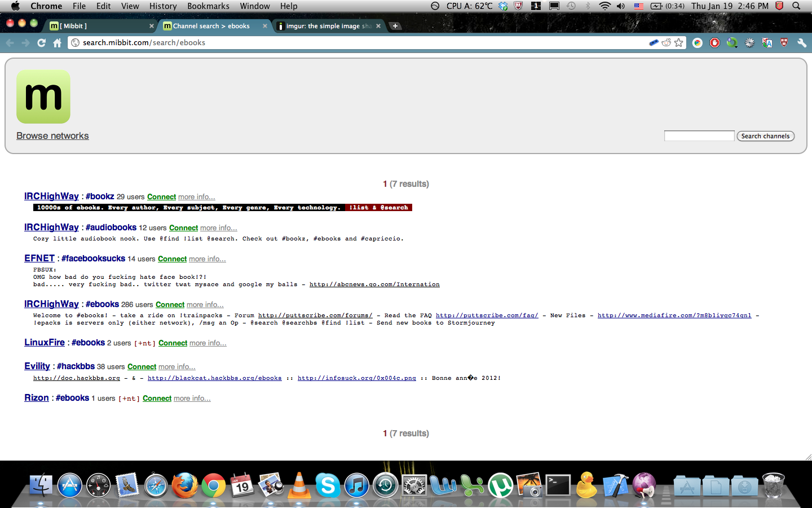Open System Preferences in the dock
812x508 pixels.
(414, 485)
